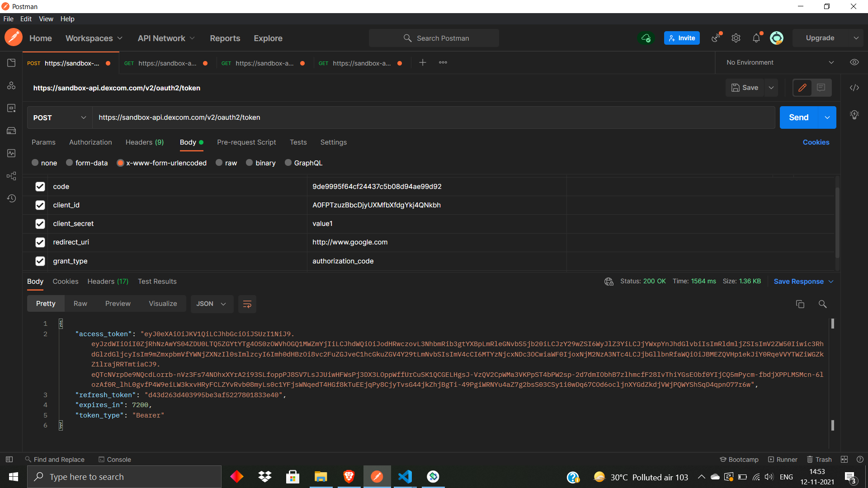Select GraphQL body type

288,163
